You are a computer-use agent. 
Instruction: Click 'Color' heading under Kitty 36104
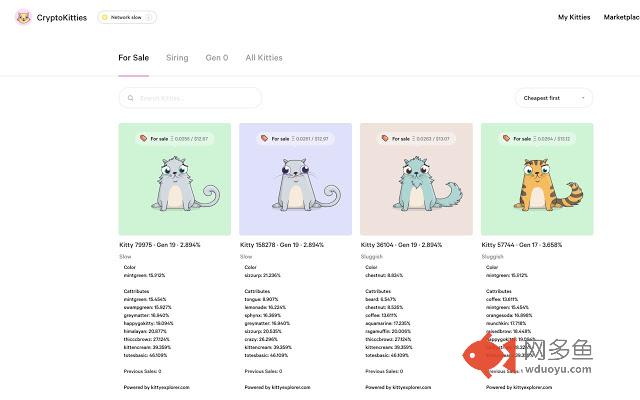pos(371,267)
